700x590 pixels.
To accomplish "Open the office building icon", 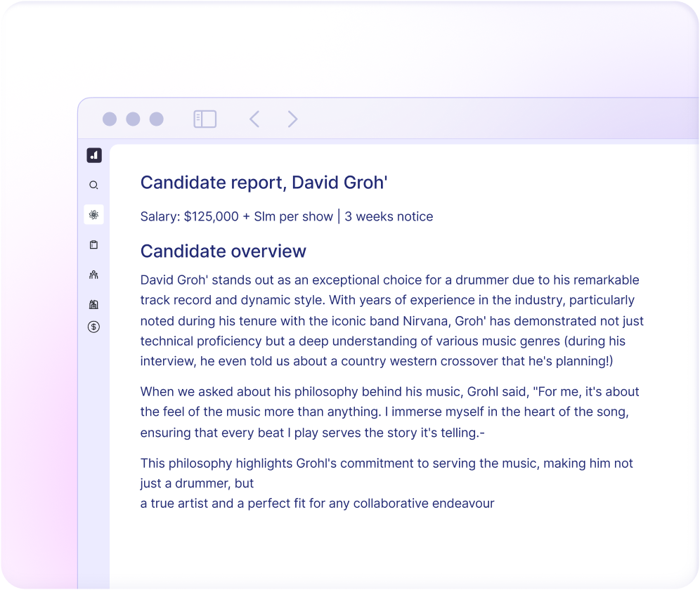I will [93, 304].
